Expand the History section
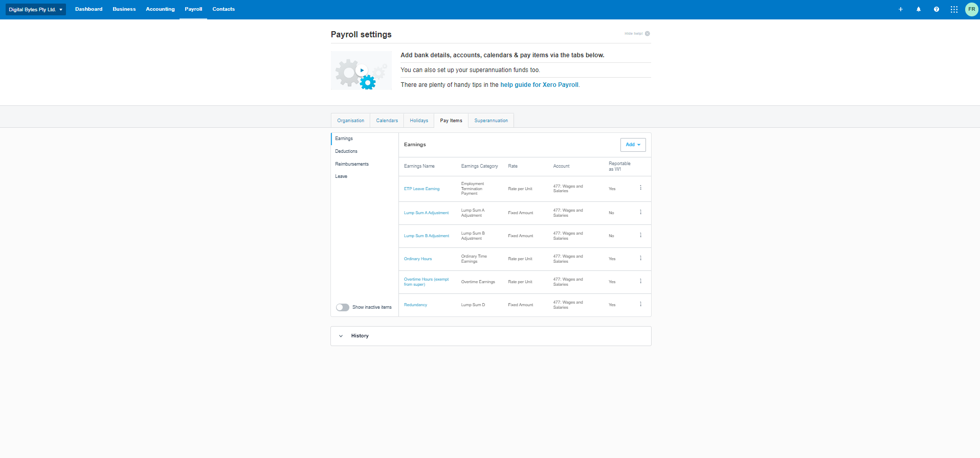The width and height of the screenshot is (980, 458). coord(491,336)
